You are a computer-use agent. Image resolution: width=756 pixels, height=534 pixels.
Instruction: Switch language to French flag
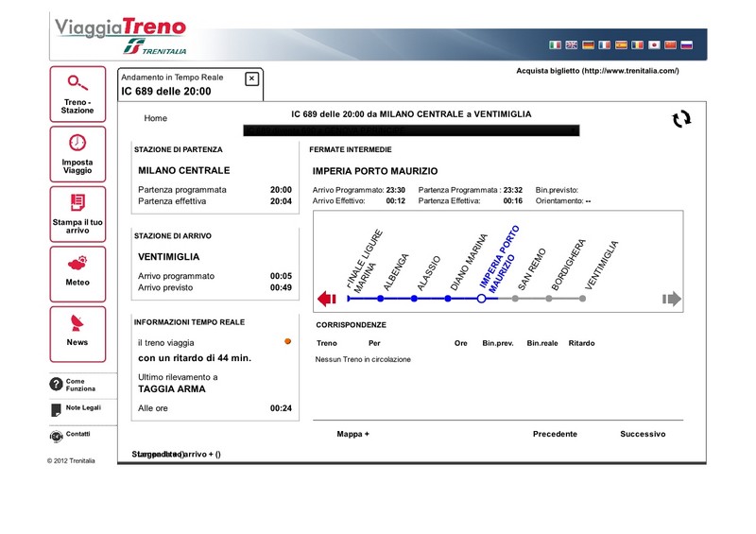click(604, 44)
